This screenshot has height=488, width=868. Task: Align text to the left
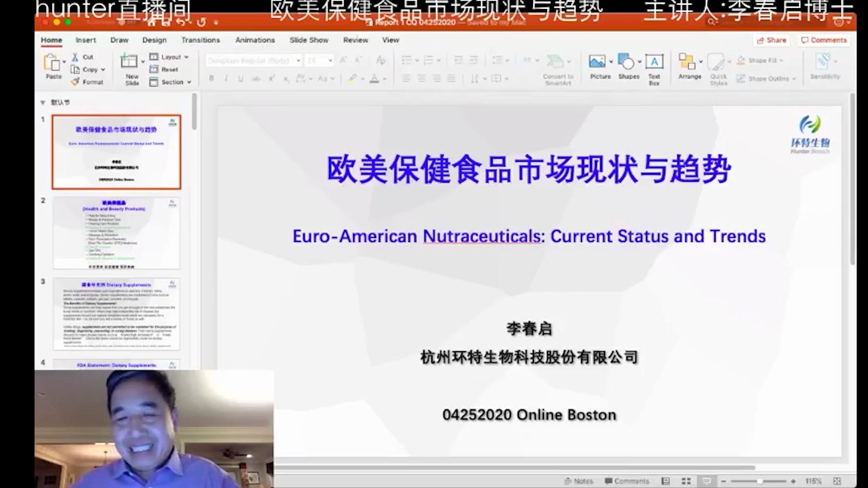(406, 79)
